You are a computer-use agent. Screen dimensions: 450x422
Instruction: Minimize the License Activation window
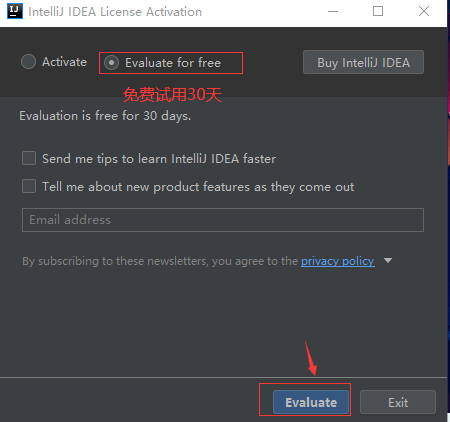pos(333,12)
